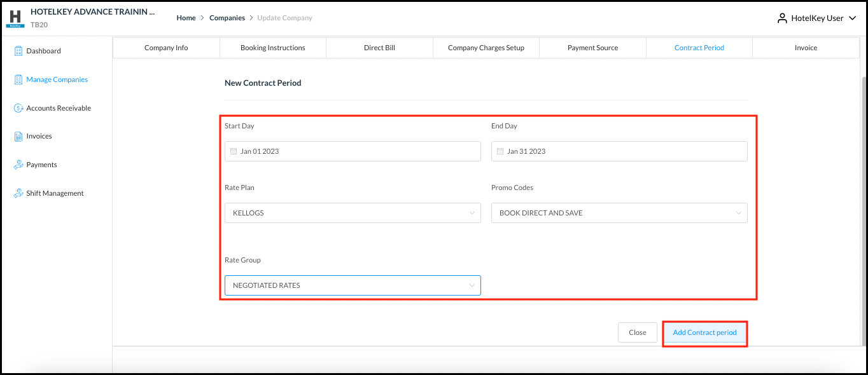Open the End Day calendar icon
Image resolution: width=868 pixels, height=375 pixels.
500,151
